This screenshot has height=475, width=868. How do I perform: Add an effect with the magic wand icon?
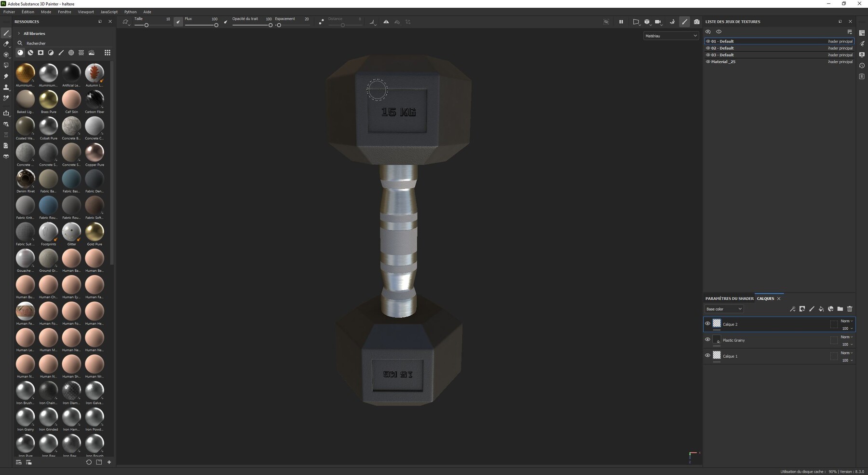click(x=793, y=309)
